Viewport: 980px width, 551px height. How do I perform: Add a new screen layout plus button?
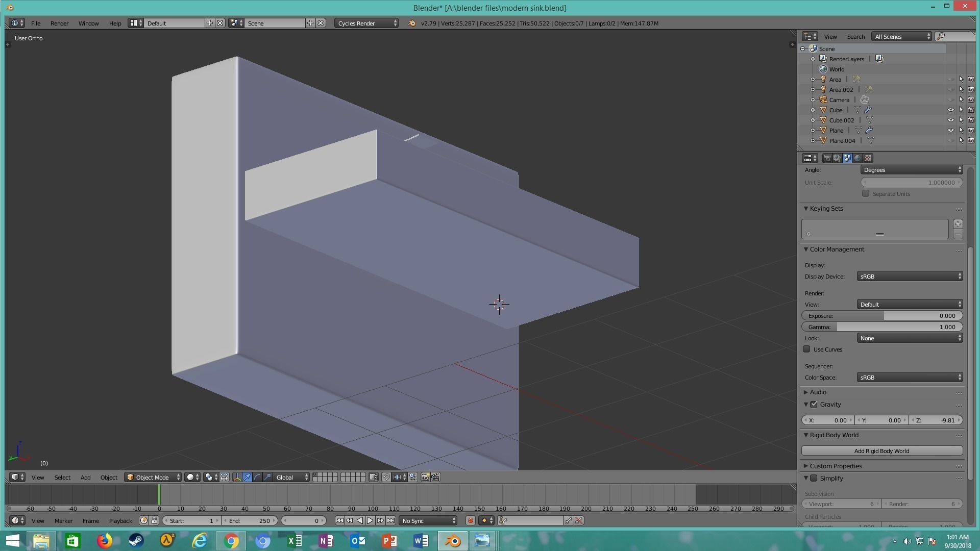(x=210, y=23)
